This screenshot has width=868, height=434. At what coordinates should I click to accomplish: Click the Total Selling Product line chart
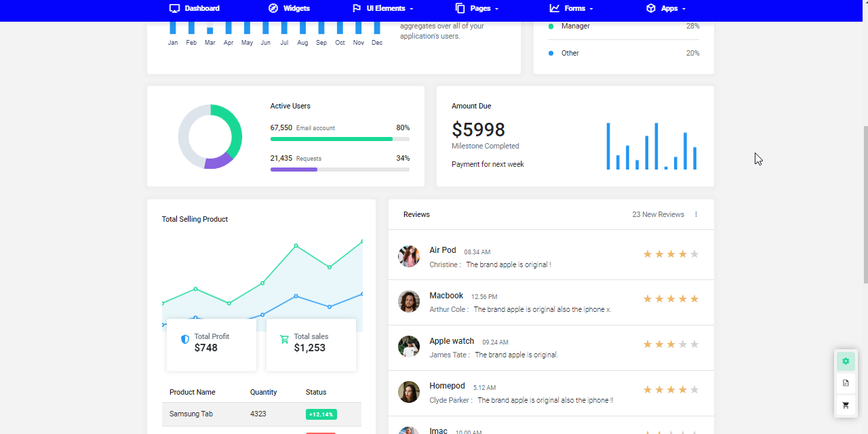click(262, 285)
